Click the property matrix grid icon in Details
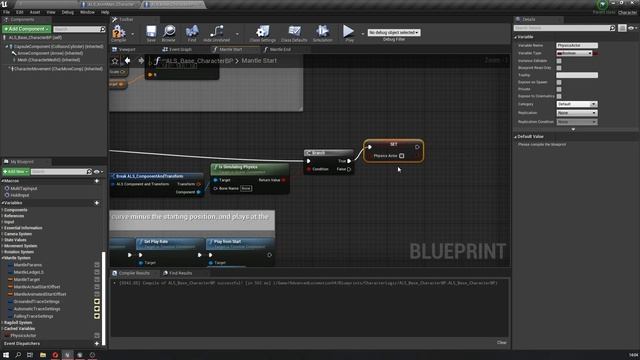 [622, 28]
